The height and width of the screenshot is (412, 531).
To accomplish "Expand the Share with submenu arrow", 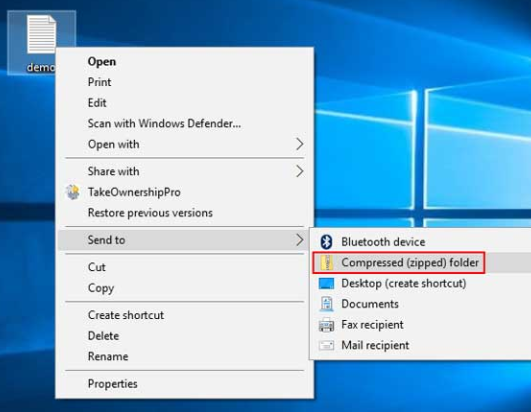I will point(299,171).
